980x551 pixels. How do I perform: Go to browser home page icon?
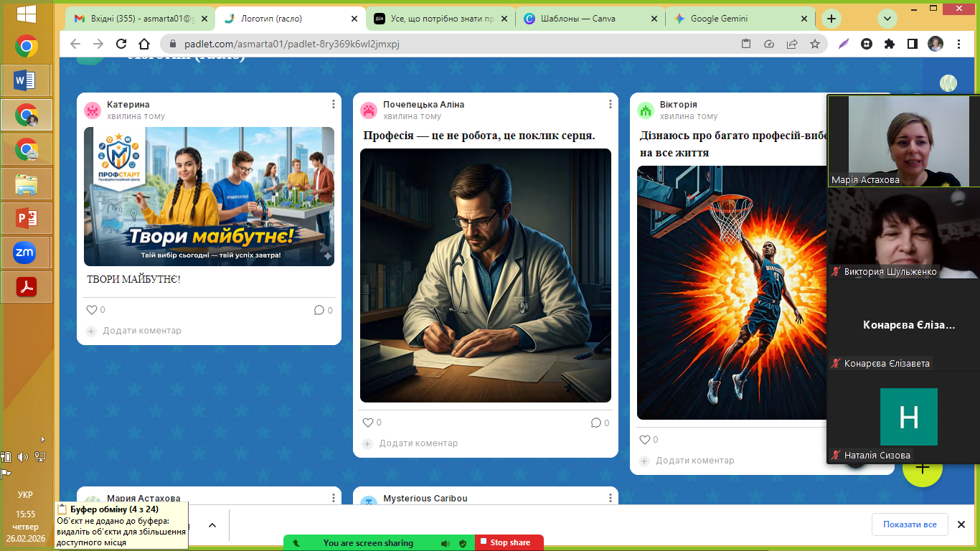(143, 44)
